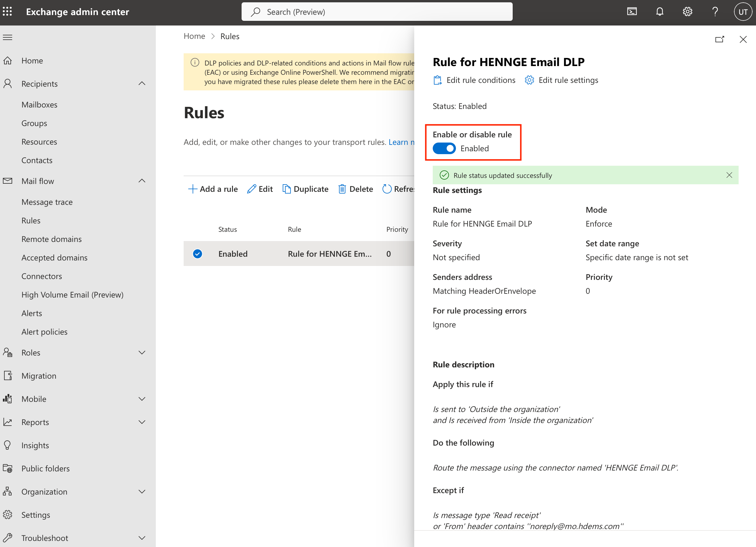This screenshot has height=547, width=756.
Task: Collapse the navigation hamburger menu
Action: click(x=7, y=37)
